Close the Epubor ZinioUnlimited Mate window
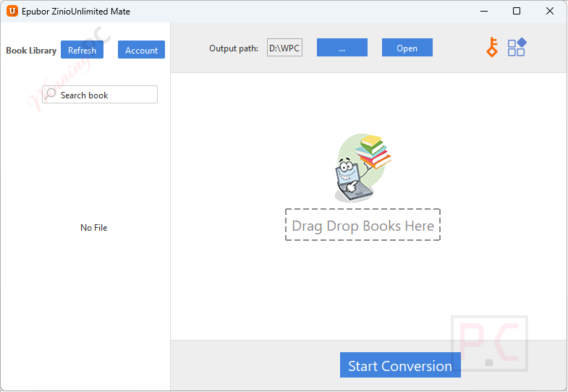The width and height of the screenshot is (568, 392). tap(550, 12)
